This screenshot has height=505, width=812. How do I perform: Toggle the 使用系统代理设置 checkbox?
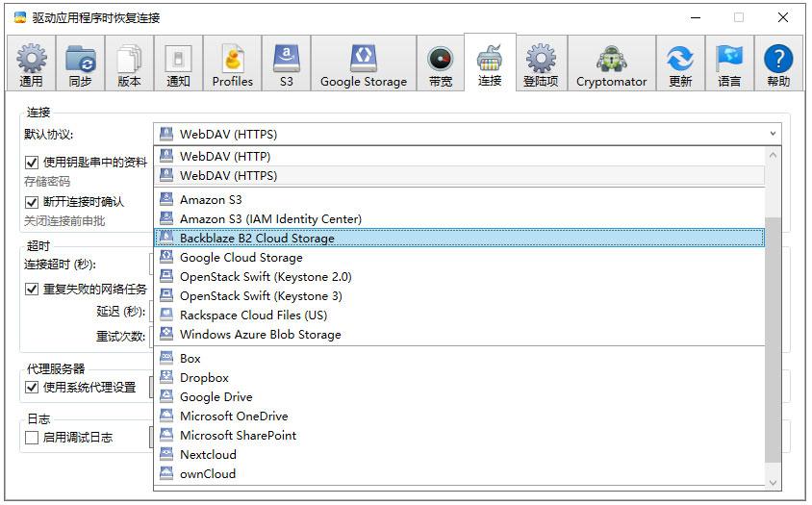tap(32, 388)
